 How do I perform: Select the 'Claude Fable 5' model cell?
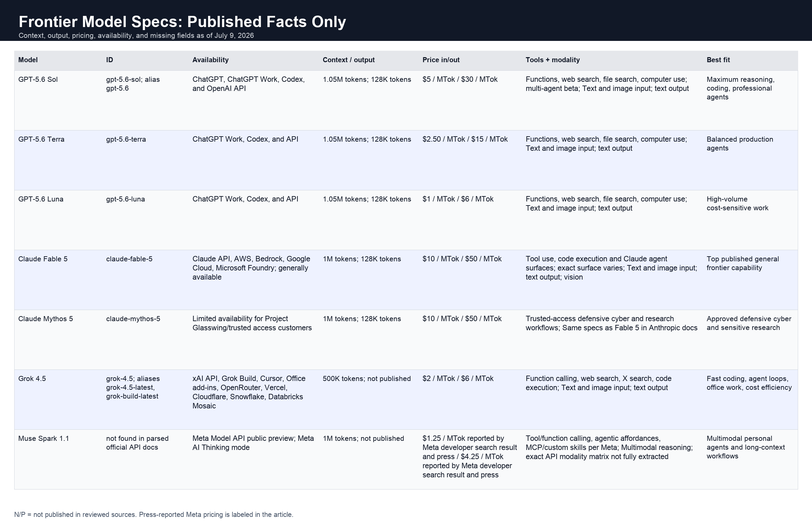(x=43, y=259)
